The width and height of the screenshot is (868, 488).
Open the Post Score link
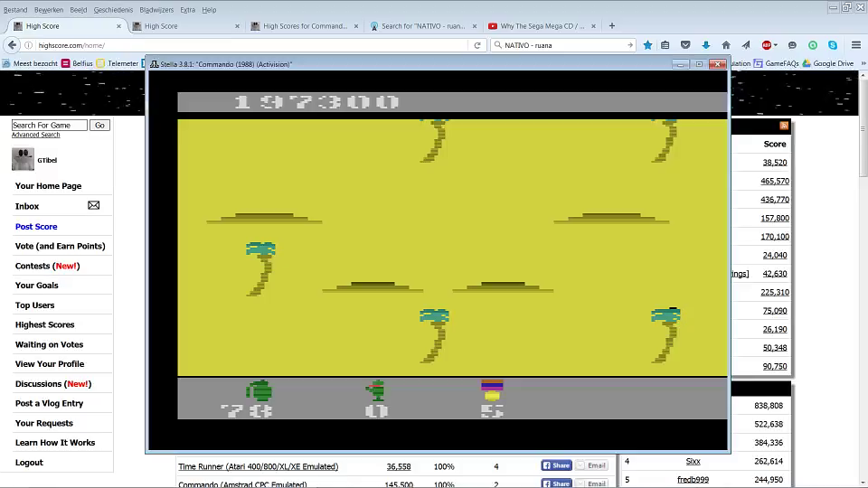click(36, 226)
